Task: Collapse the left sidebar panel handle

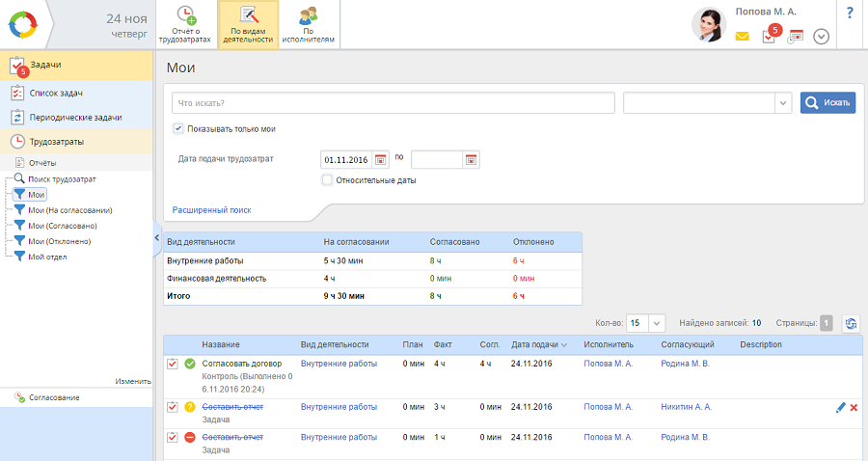Action: pos(157,237)
